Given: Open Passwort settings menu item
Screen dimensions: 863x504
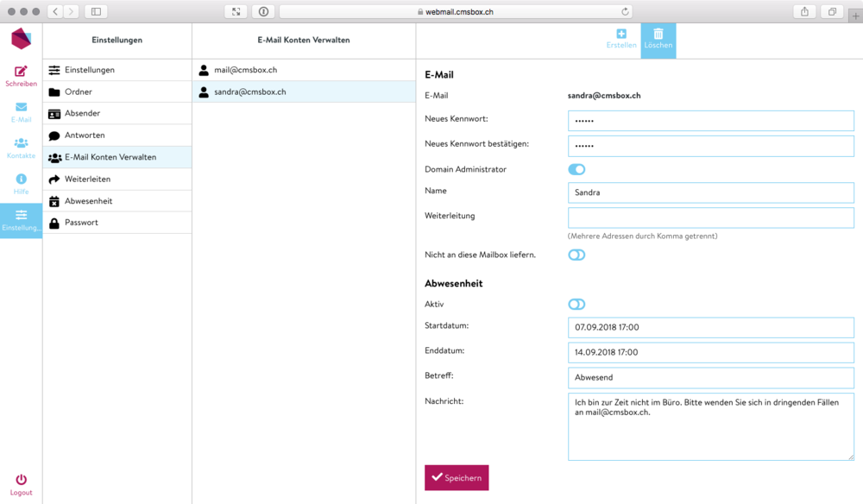Looking at the screenshot, I should (x=117, y=223).
